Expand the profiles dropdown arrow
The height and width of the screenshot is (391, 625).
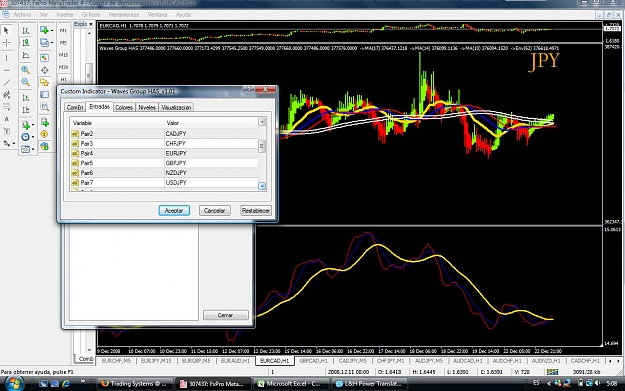click(x=52, y=43)
